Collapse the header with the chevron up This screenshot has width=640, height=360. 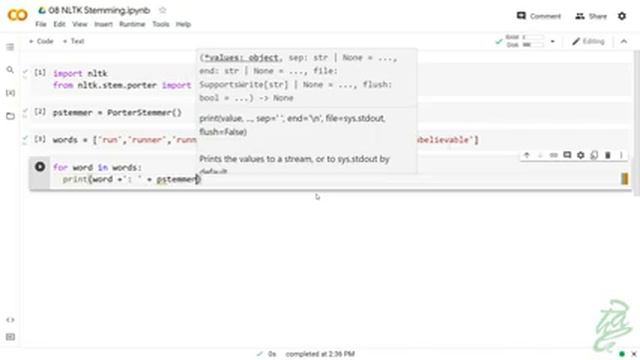tap(624, 41)
